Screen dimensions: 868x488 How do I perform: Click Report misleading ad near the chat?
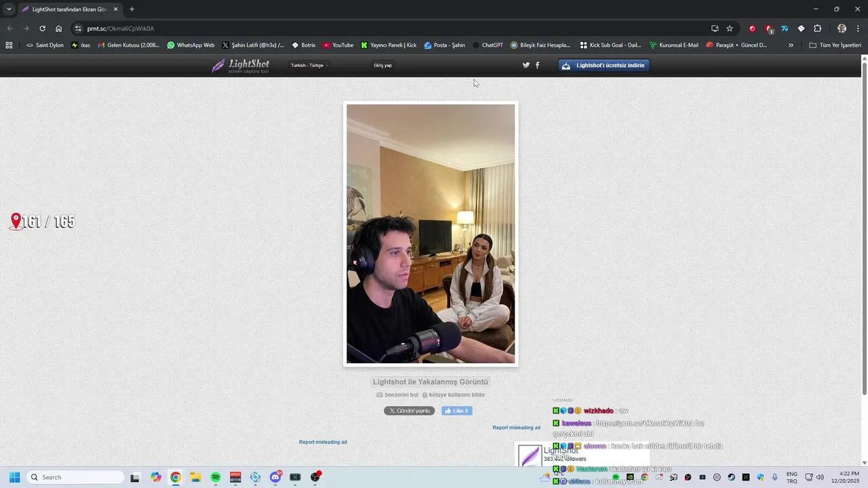point(517,428)
